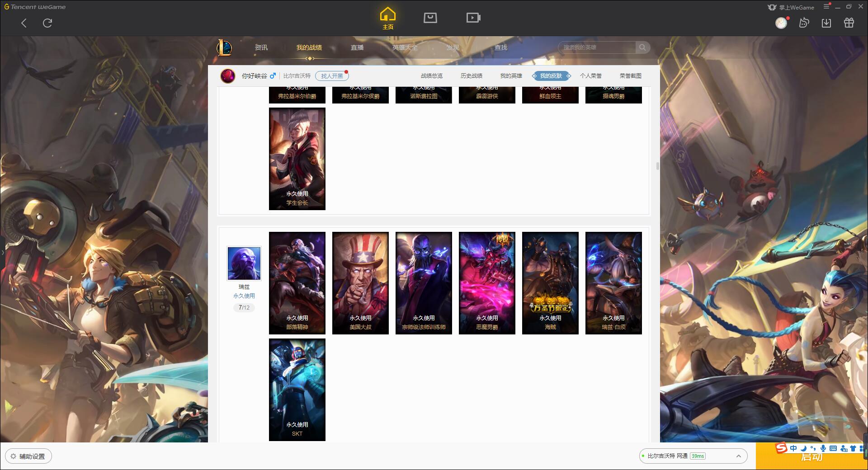Viewport: 868px width, 470px height.
Task: Toggle the Sogou 中 Chinese mode
Action: [x=793, y=448]
